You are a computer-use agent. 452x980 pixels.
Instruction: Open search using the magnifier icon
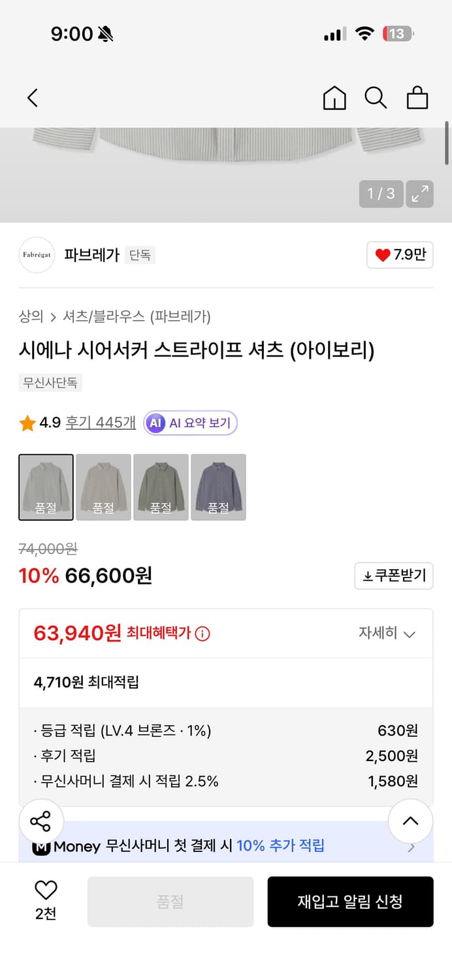(376, 97)
